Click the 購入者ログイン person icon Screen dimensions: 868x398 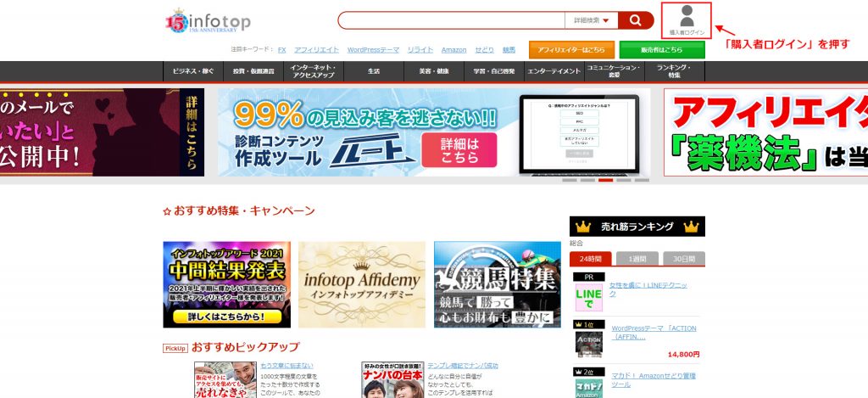pos(687,16)
